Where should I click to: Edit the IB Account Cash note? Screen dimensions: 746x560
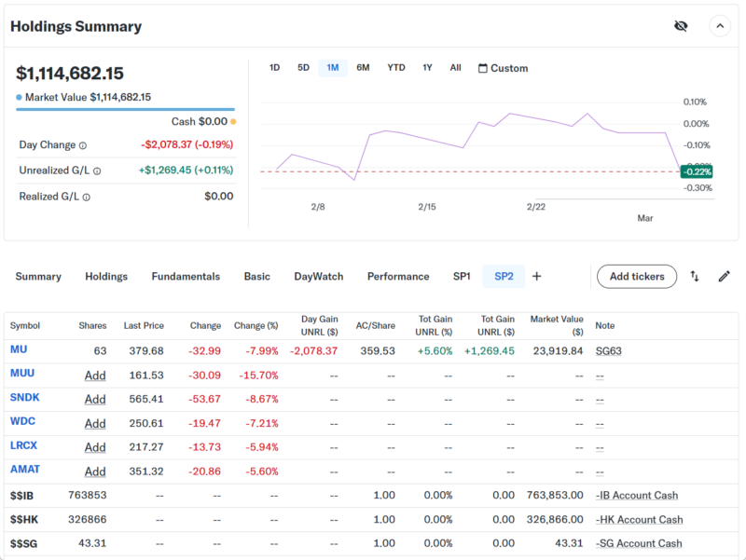coord(637,496)
